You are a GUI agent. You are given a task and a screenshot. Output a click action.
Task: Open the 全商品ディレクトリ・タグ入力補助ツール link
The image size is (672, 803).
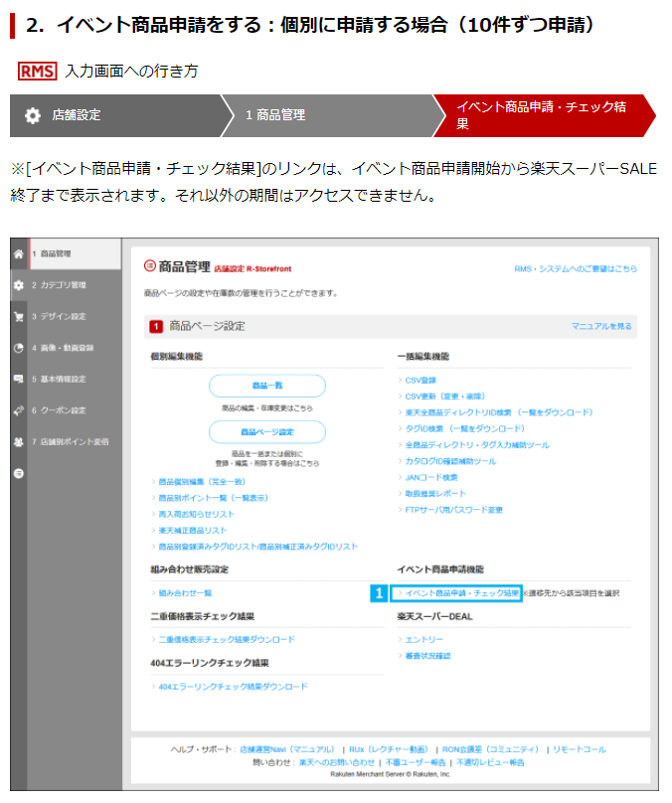(x=477, y=445)
